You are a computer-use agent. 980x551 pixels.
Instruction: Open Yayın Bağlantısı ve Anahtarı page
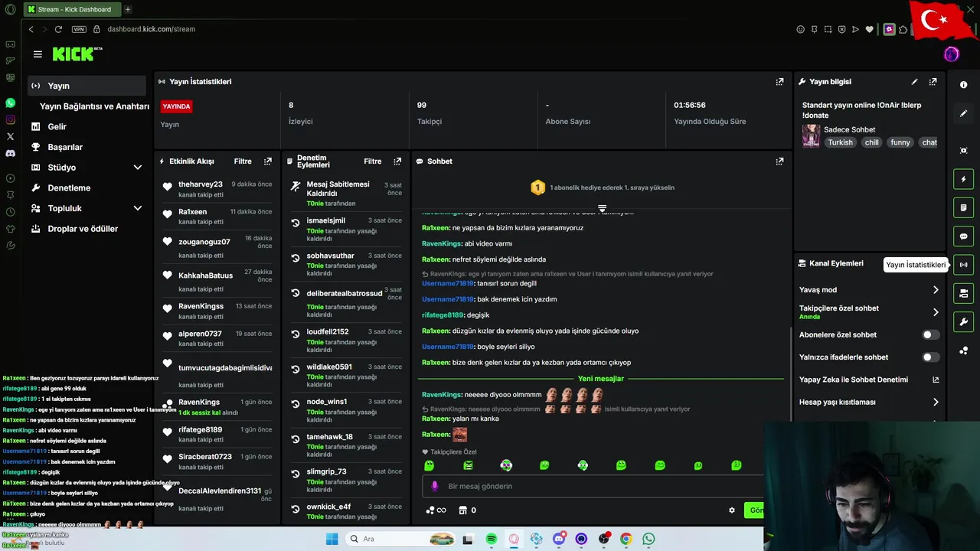[94, 106]
